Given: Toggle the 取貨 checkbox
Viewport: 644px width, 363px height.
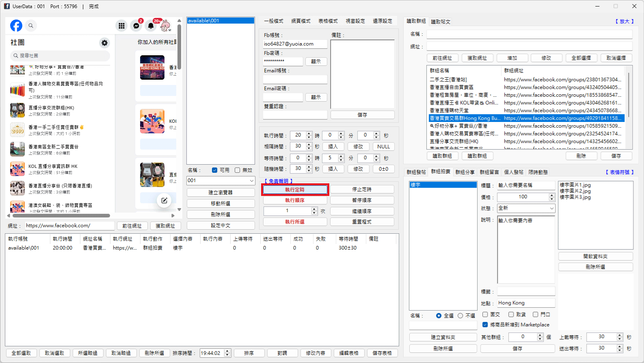Looking at the screenshot, I should (511, 314).
